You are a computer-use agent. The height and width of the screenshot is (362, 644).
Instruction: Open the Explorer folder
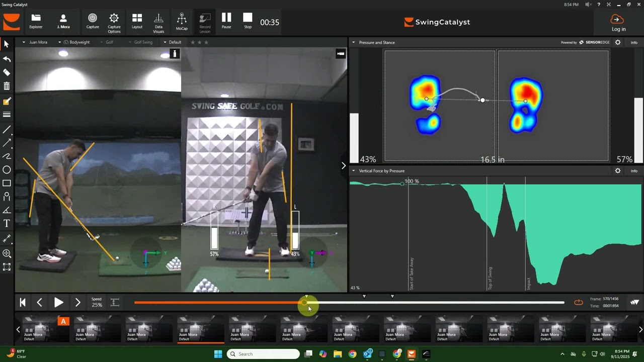coord(36,22)
